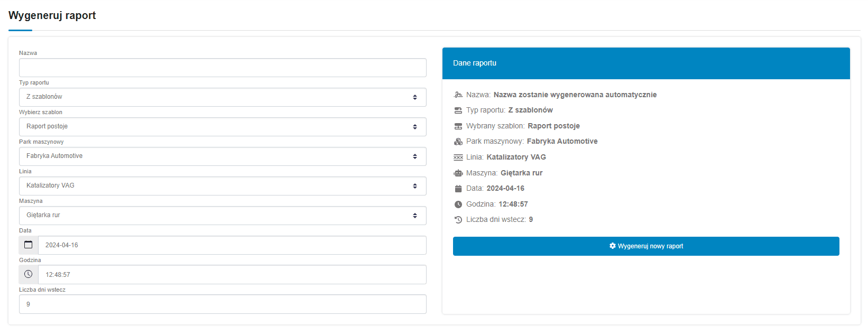Focus the Godzina field showing 12:48:57
Screen dimensions: 868x335
(x=232, y=275)
